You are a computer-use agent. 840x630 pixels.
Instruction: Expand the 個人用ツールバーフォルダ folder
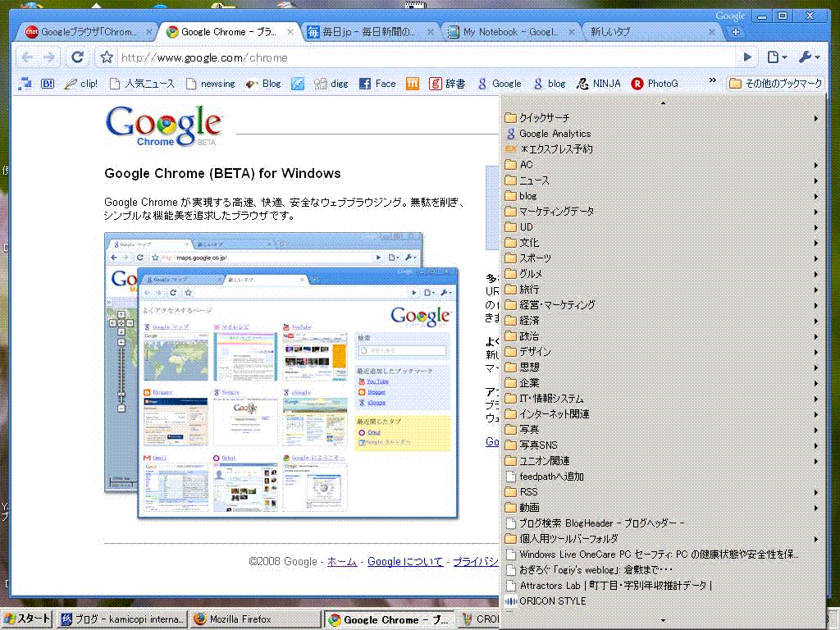point(662,538)
